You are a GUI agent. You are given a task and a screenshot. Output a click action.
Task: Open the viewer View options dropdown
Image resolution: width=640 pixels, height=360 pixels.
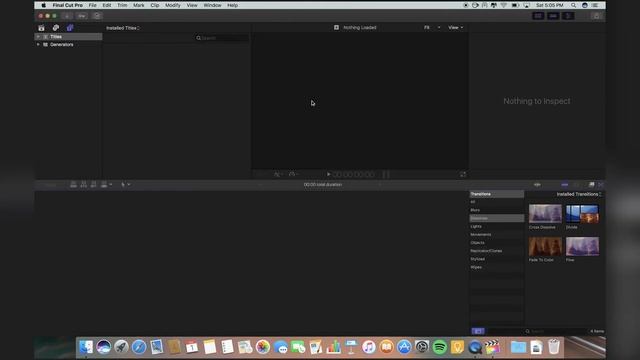click(456, 27)
